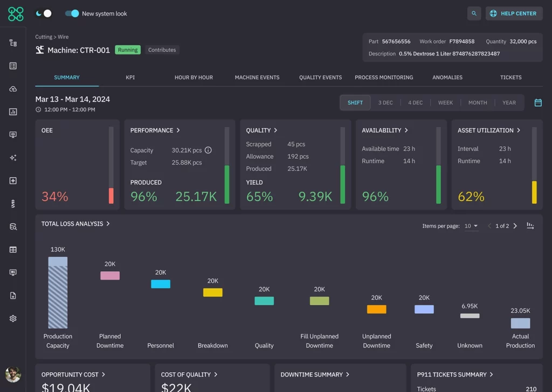Click the Help Center button
This screenshot has height=392, width=552.
click(x=514, y=13)
